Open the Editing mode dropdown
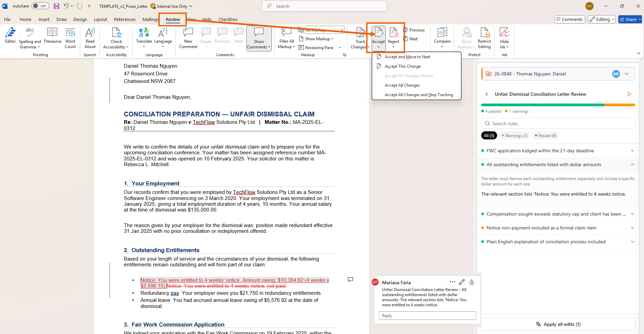Image resolution: width=644 pixels, height=334 pixels. click(602, 20)
